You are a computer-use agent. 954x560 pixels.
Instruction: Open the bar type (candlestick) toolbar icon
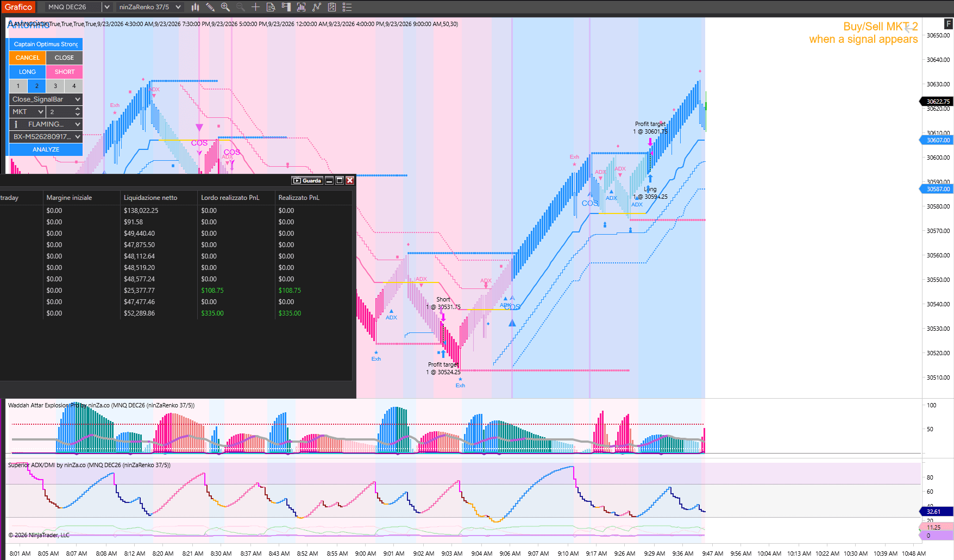tap(195, 7)
